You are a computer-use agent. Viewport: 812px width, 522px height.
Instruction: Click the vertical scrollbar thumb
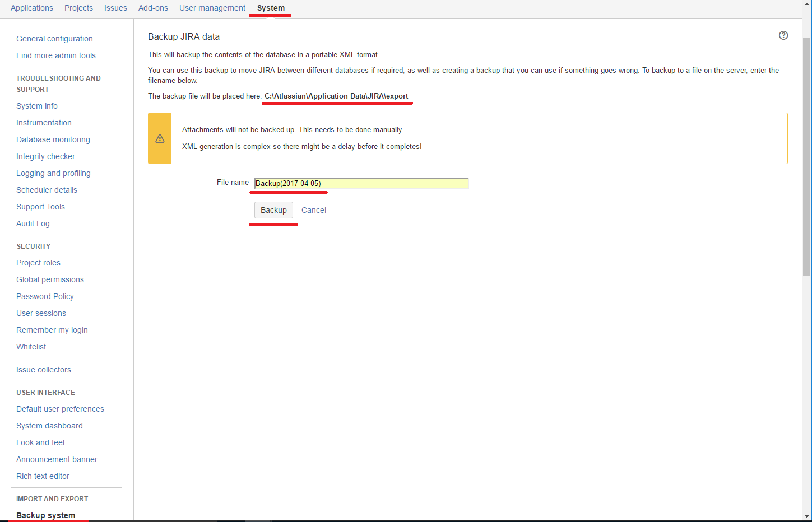807,157
